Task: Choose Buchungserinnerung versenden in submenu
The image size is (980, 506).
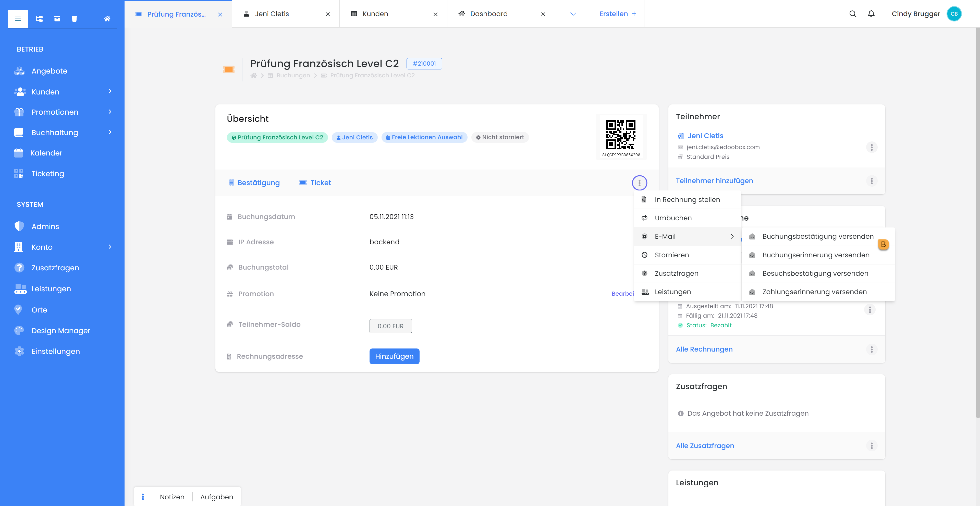Action: [x=816, y=255]
